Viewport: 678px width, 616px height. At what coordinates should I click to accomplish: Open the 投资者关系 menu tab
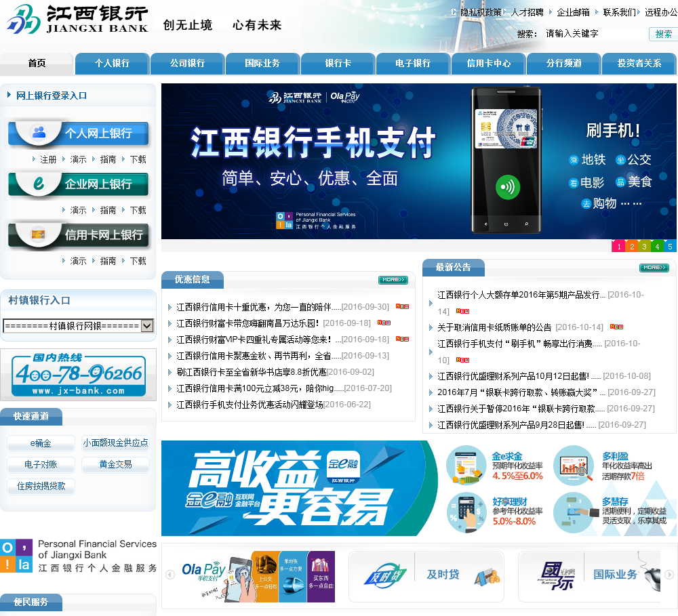pyautogui.click(x=639, y=63)
